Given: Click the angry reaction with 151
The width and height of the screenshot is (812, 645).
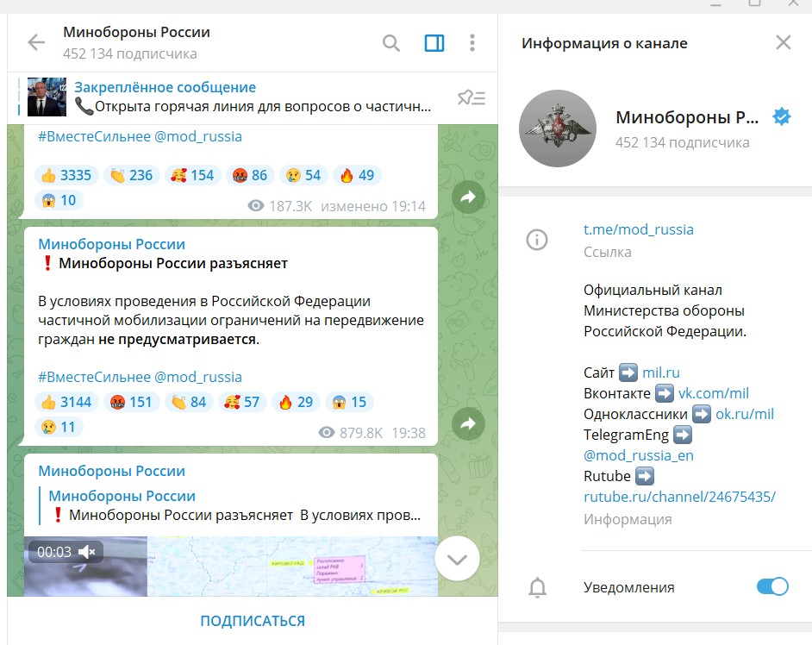Looking at the screenshot, I should [132, 402].
